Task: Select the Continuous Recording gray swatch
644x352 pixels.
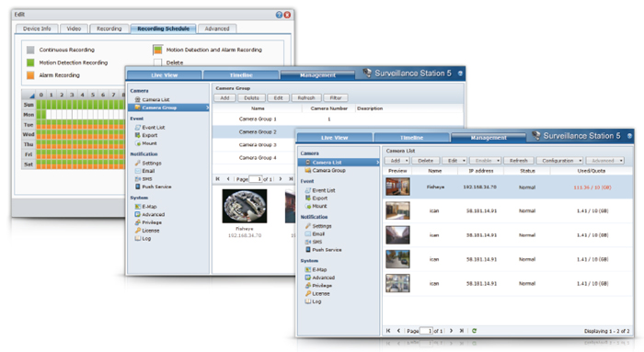Action: point(30,50)
